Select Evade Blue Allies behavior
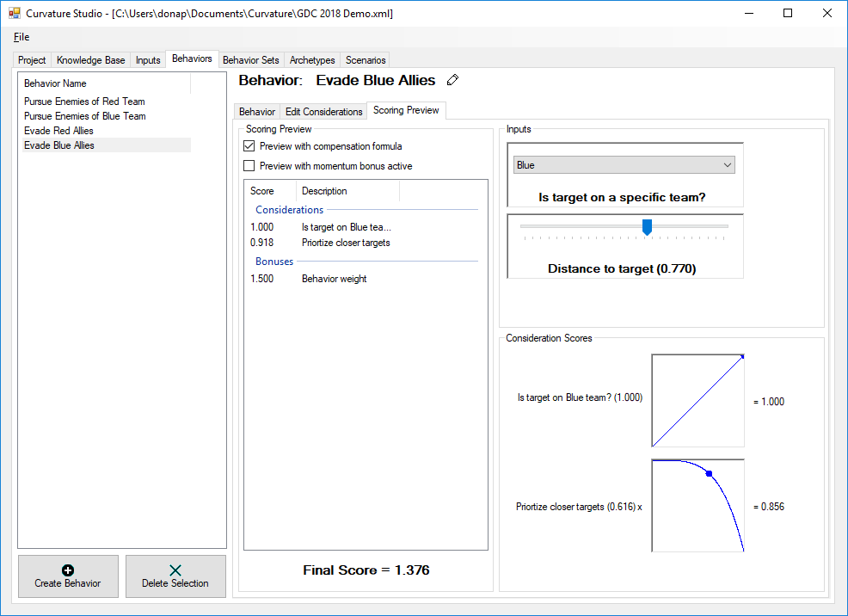Screen dimensions: 848x616 pyautogui.click(x=107, y=145)
